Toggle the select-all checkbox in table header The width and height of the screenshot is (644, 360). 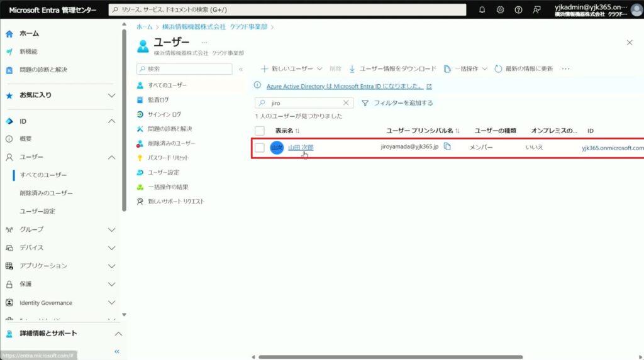[x=260, y=131]
